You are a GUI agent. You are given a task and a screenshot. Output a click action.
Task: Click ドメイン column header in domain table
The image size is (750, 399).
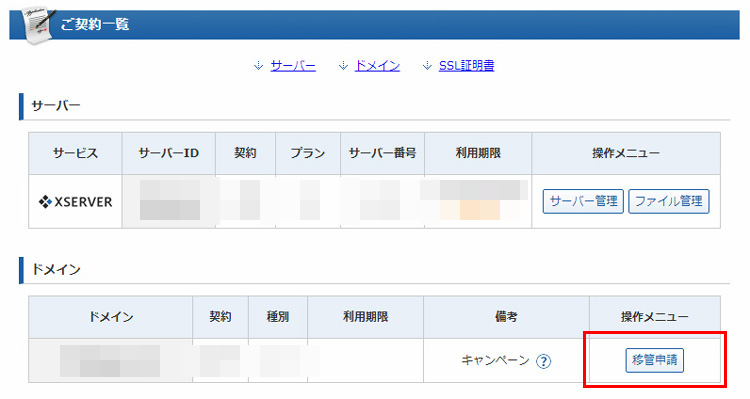pyautogui.click(x=110, y=317)
